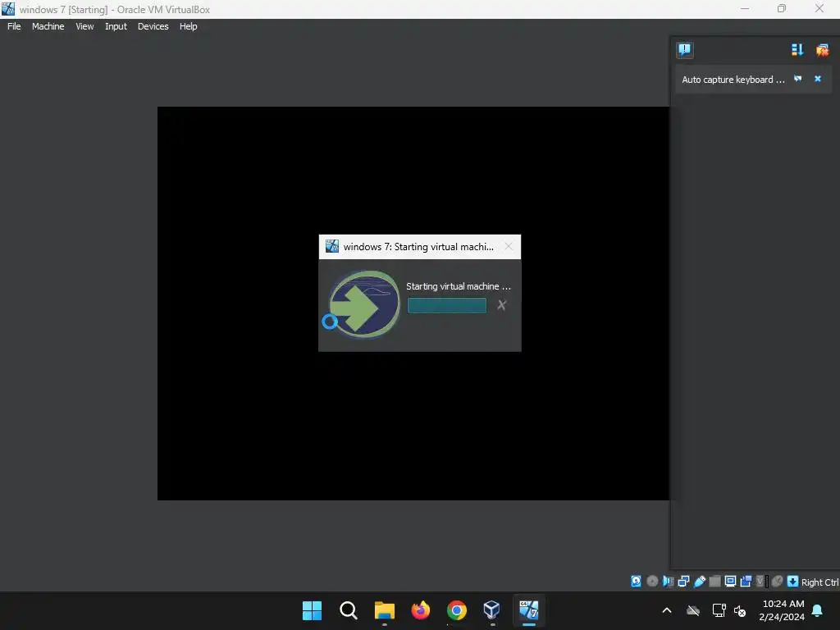Image resolution: width=840 pixels, height=630 pixels.
Task: Restore down the VirtualBox VM window
Action: pos(782,9)
